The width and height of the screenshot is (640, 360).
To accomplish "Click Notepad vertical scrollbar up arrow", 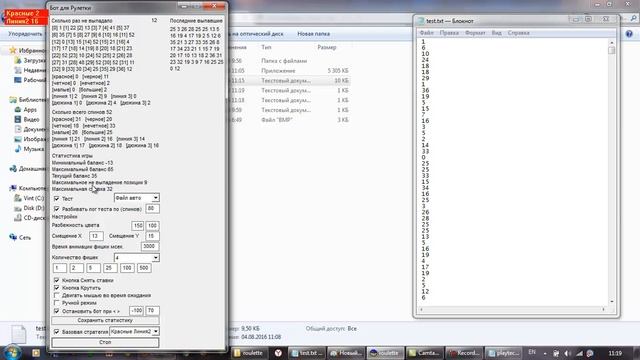I will 611,42.
